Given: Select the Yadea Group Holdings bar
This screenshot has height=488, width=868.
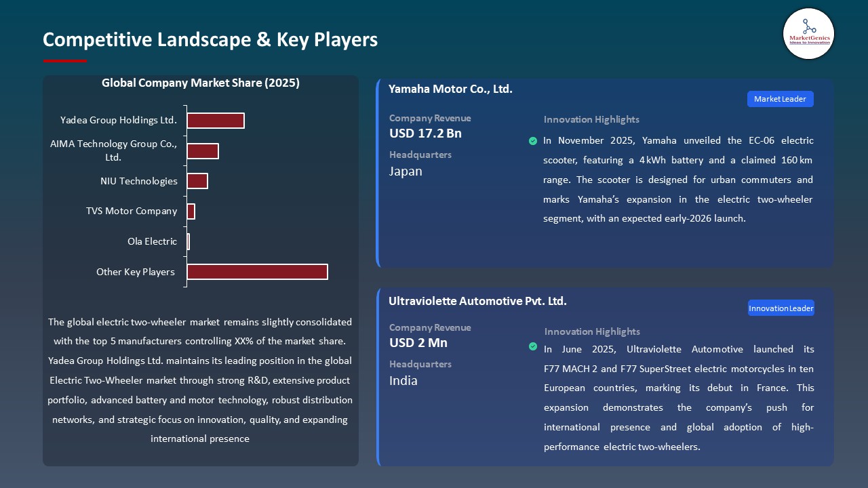Looking at the screenshot, I should pos(216,121).
